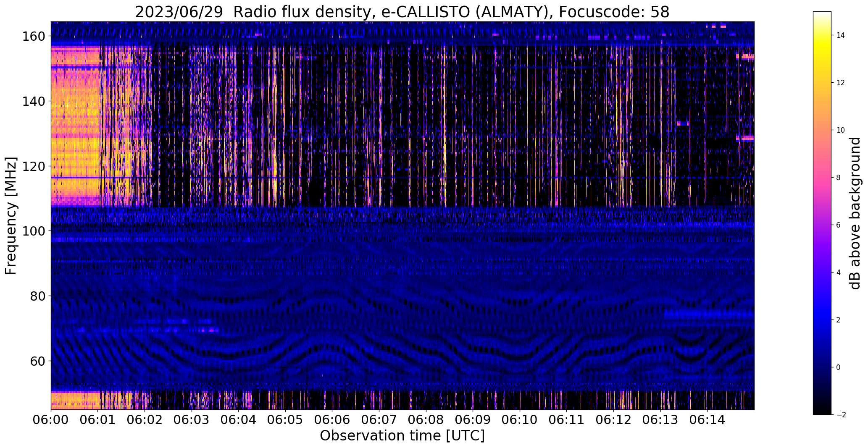The image size is (868, 448).
Task: Click the colorbar tick value 12
Action: pyautogui.click(x=841, y=83)
